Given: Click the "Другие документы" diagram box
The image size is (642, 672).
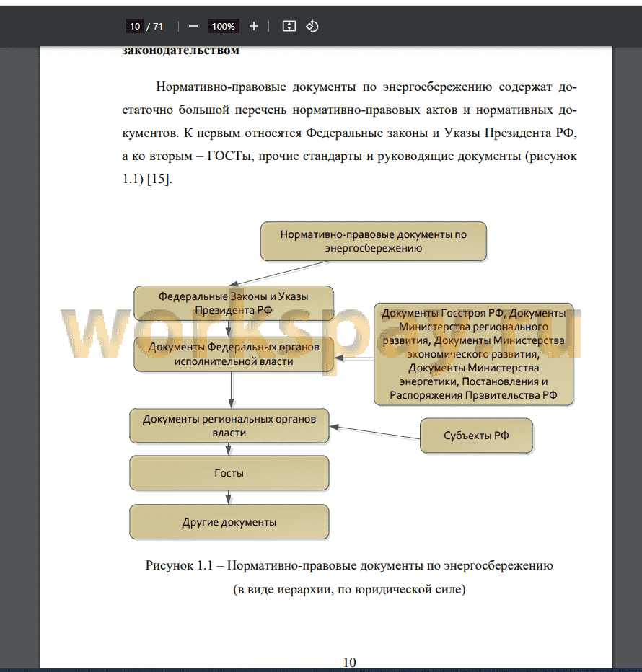Looking at the screenshot, I should pos(229,522).
